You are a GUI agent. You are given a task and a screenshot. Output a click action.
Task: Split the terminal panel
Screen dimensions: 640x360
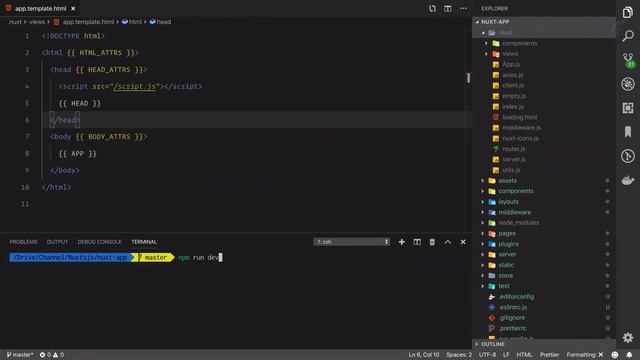click(417, 242)
